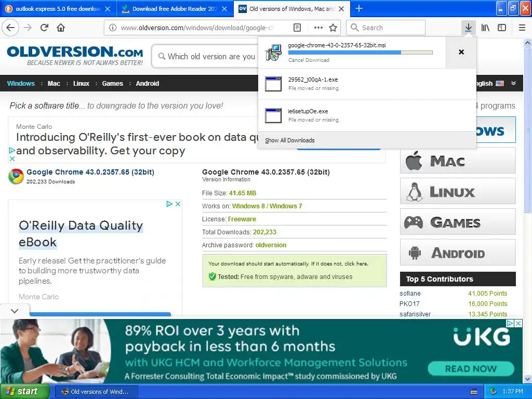Show site information icon in address bar
Viewport: 532px width, 399px height.
click(113, 28)
